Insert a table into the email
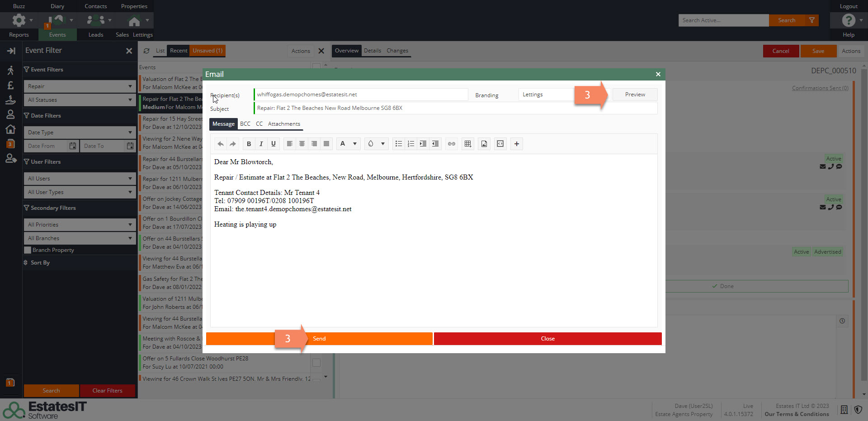 (468, 144)
